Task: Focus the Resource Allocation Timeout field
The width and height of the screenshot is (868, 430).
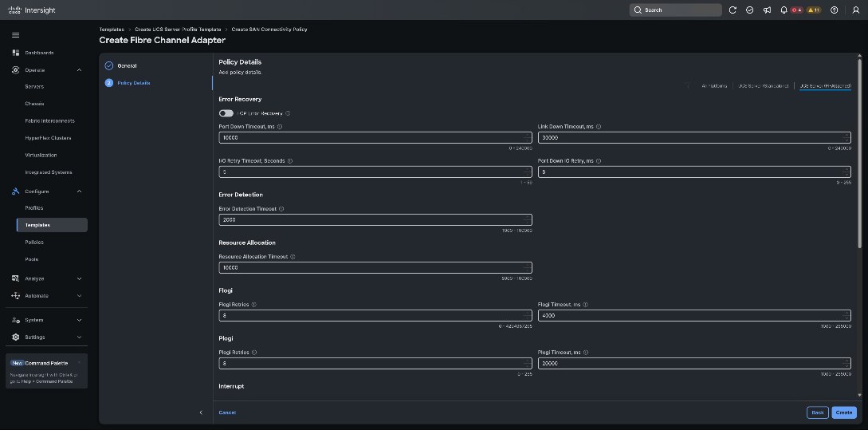Action: 375,267
